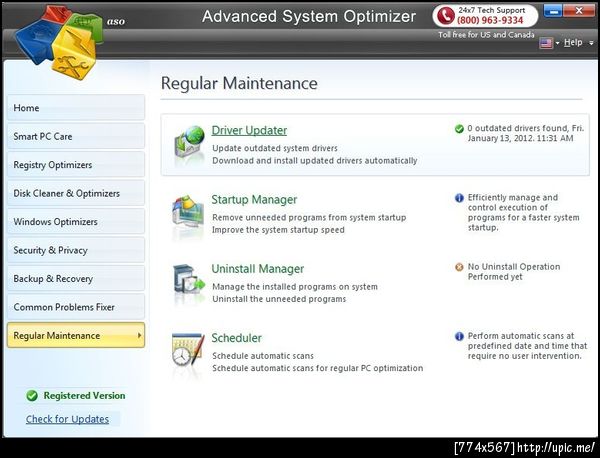Click the red phone support icon
This screenshot has height=458, width=600.
pos(446,16)
